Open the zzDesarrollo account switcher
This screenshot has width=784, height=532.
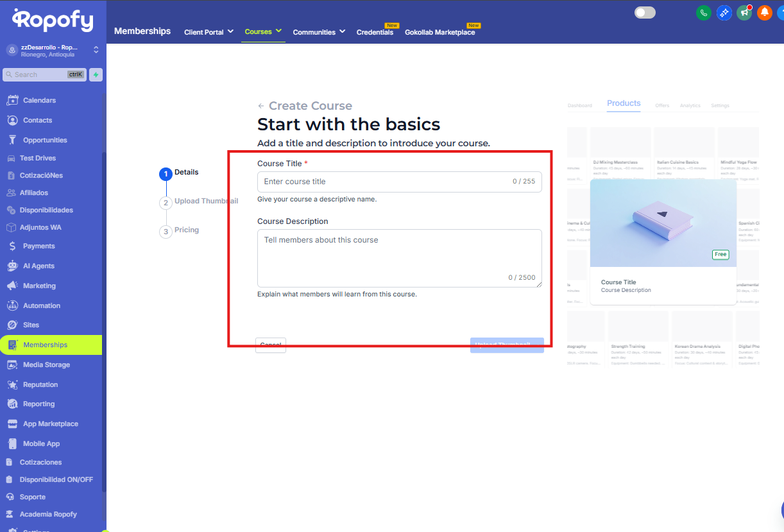51,50
